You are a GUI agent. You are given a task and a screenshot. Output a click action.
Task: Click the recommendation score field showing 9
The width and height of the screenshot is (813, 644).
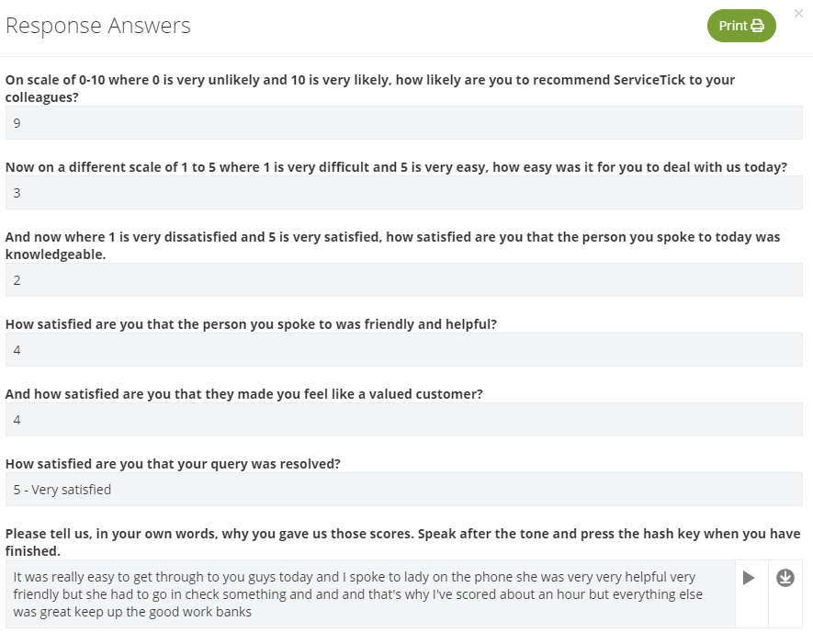[x=404, y=123]
